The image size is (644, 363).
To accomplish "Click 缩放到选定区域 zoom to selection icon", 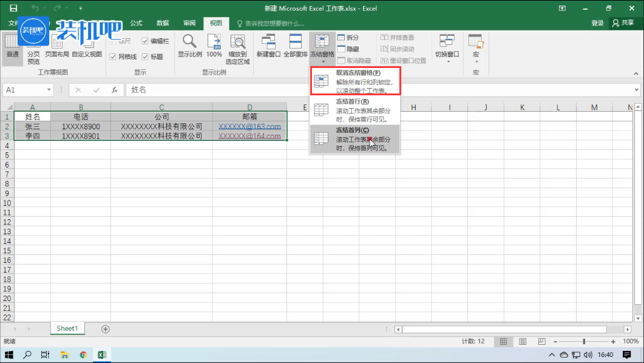I will click(x=237, y=49).
